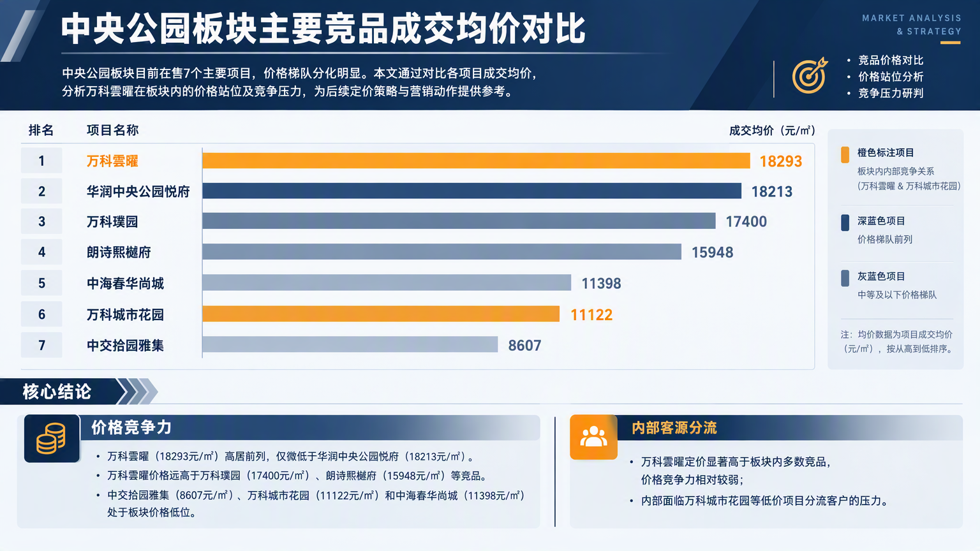
Task: Click rank cell 3
Action: tap(41, 221)
